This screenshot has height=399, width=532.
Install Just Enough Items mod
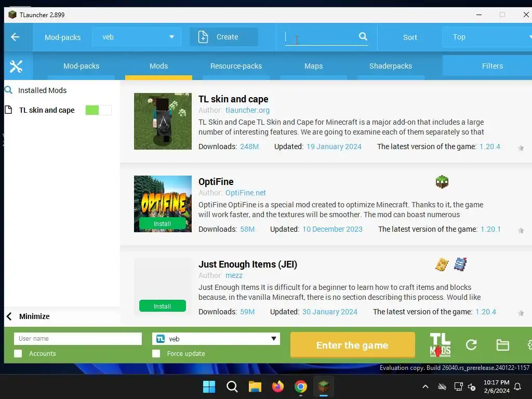pos(163,306)
